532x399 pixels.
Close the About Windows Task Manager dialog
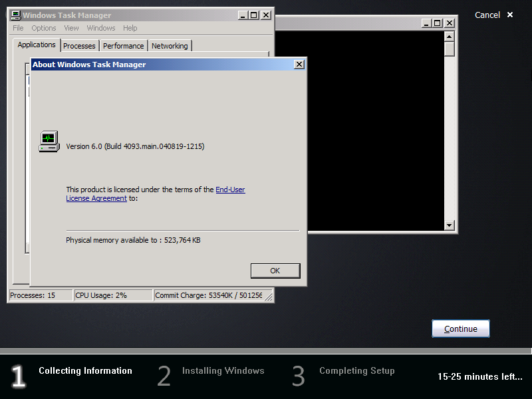tap(299, 65)
